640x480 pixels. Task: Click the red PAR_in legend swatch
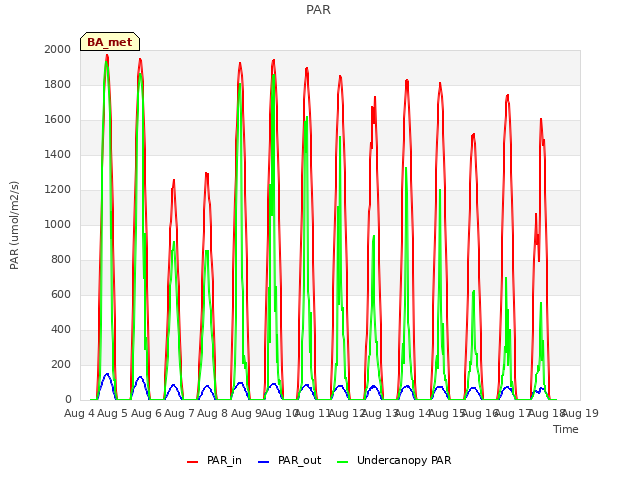point(192,462)
